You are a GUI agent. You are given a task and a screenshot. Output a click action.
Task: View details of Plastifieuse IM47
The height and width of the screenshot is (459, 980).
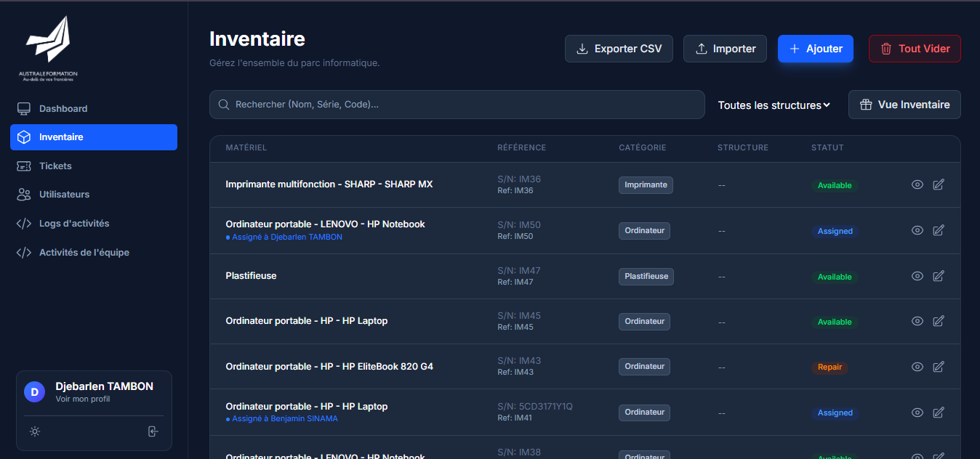[x=917, y=276]
